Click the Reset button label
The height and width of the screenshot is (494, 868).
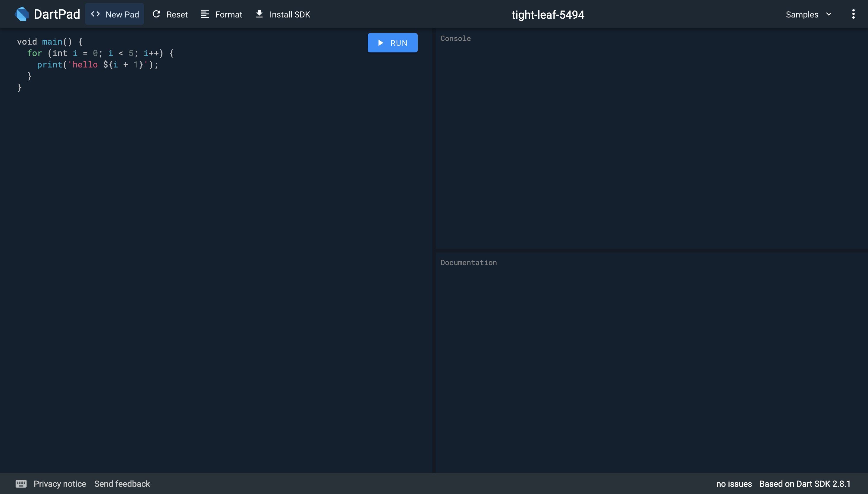click(x=177, y=14)
